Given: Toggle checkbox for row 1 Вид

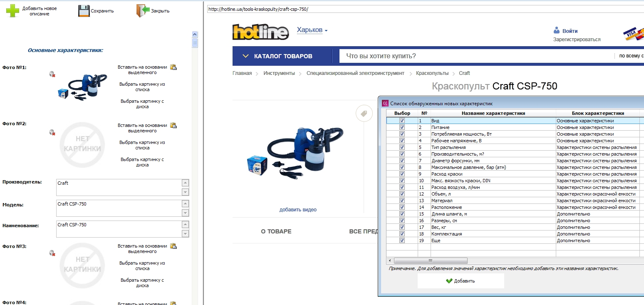Looking at the screenshot, I should pyautogui.click(x=402, y=121).
